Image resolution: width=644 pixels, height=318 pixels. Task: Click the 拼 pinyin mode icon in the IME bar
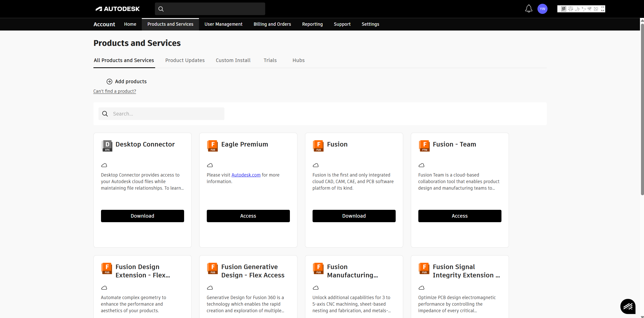[x=563, y=9]
